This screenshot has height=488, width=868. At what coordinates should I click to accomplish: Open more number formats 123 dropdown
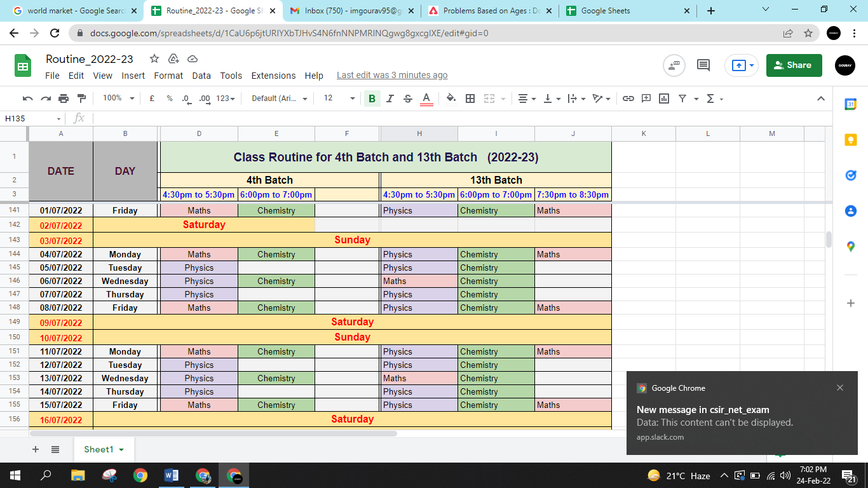pyautogui.click(x=226, y=98)
